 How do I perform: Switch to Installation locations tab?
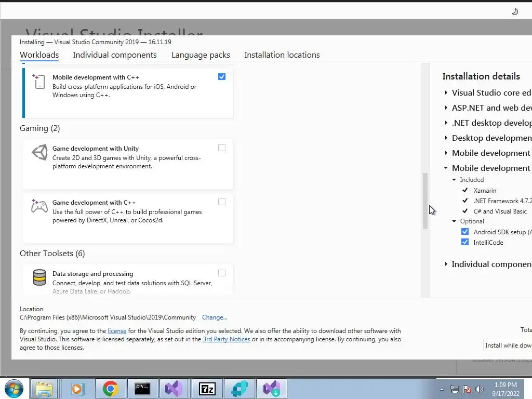282,55
